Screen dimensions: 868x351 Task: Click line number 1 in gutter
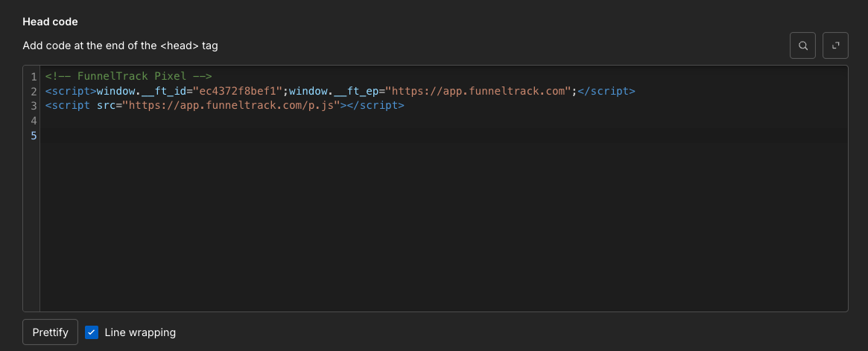34,77
